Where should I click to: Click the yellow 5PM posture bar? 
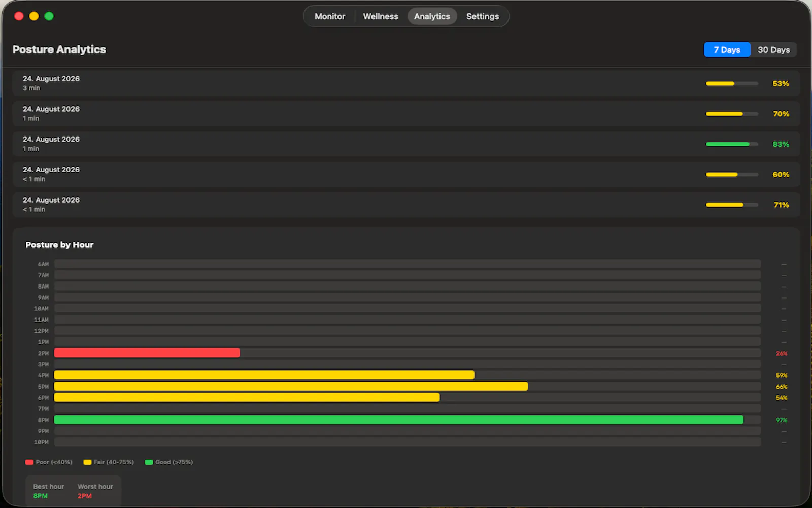[x=291, y=386]
